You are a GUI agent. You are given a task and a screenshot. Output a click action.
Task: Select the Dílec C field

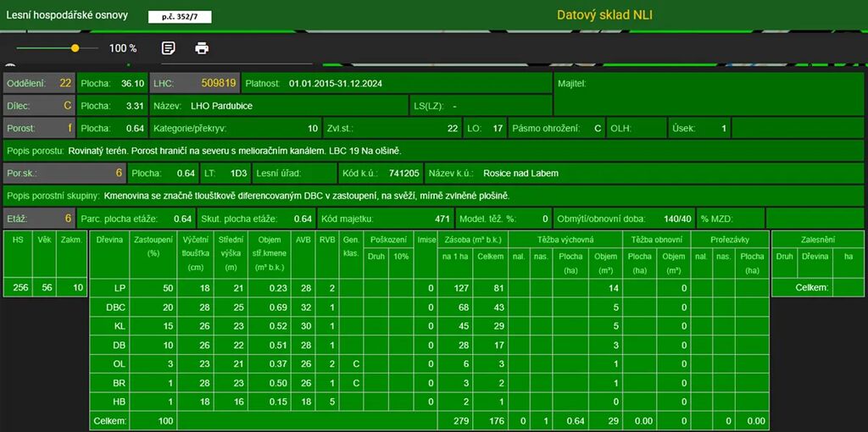39,106
